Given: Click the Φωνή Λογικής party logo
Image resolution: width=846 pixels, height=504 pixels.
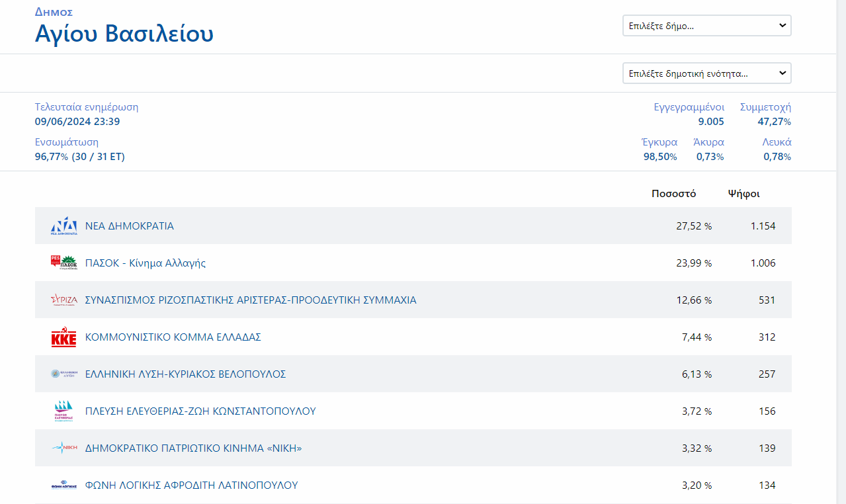Looking at the screenshot, I should [64, 485].
